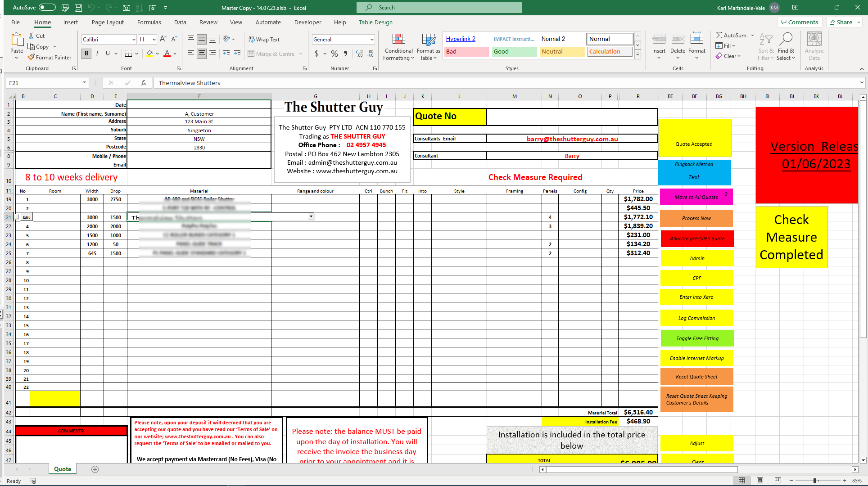Image resolution: width=868 pixels, height=486 pixels.
Task: Click Increase Indent icon
Action: point(237,54)
